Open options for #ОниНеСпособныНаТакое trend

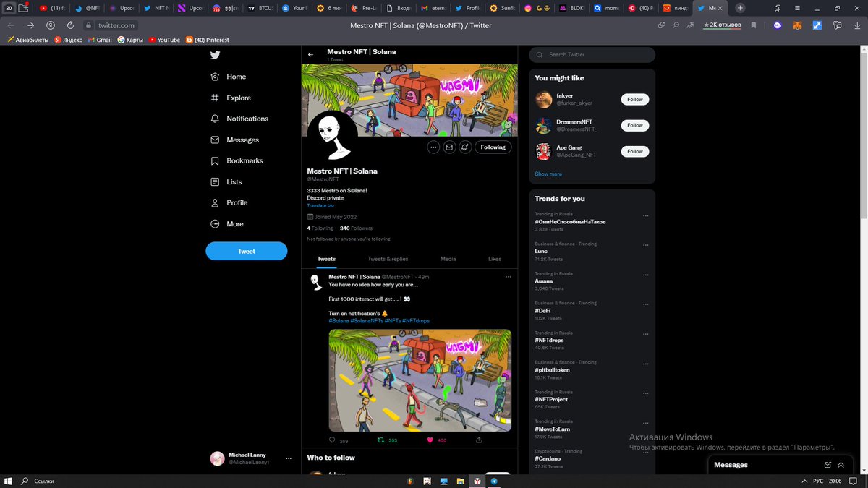coord(646,215)
